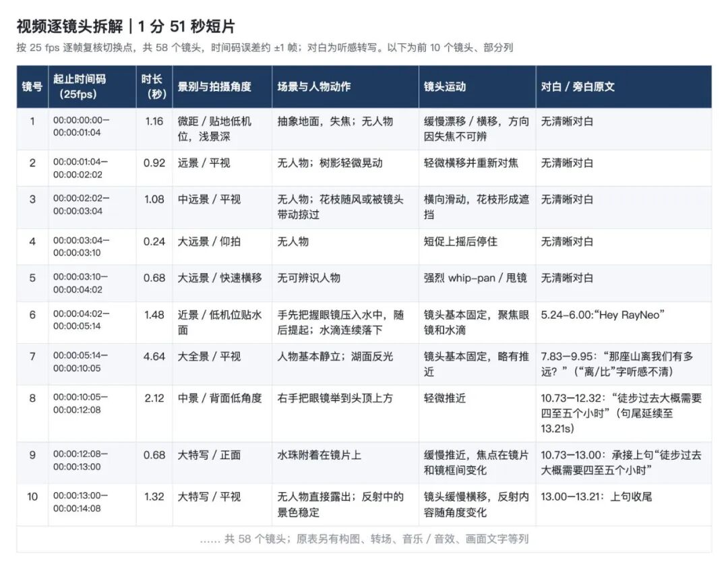Click the cell "横向滑动，花枝形成遮挡"
Image resolution: width=728 pixels, height=569 pixels.
click(477, 207)
